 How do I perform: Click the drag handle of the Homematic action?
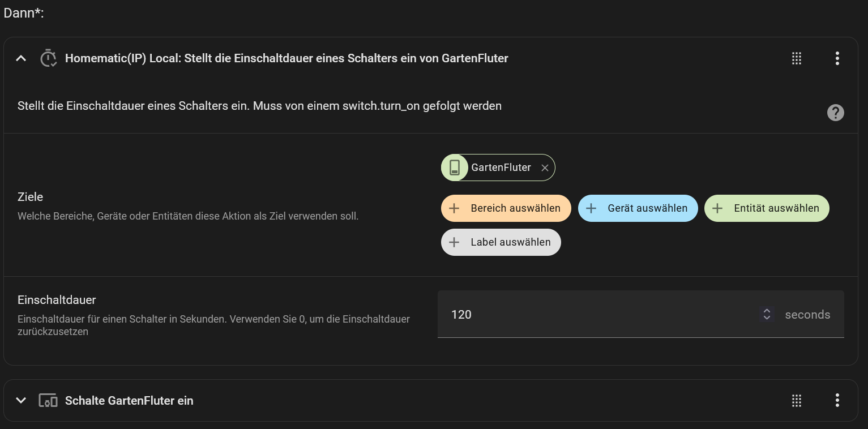point(796,58)
